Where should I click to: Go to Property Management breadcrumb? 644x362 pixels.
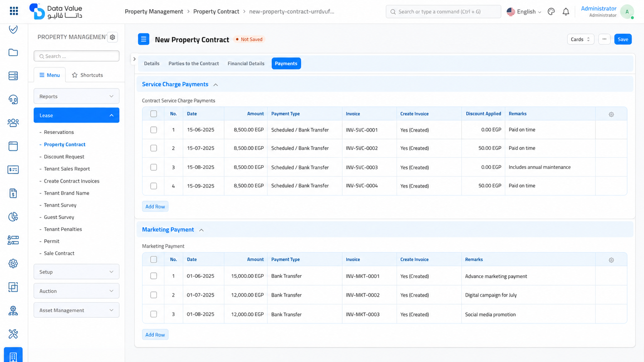pyautogui.click(x=154, y=12)
